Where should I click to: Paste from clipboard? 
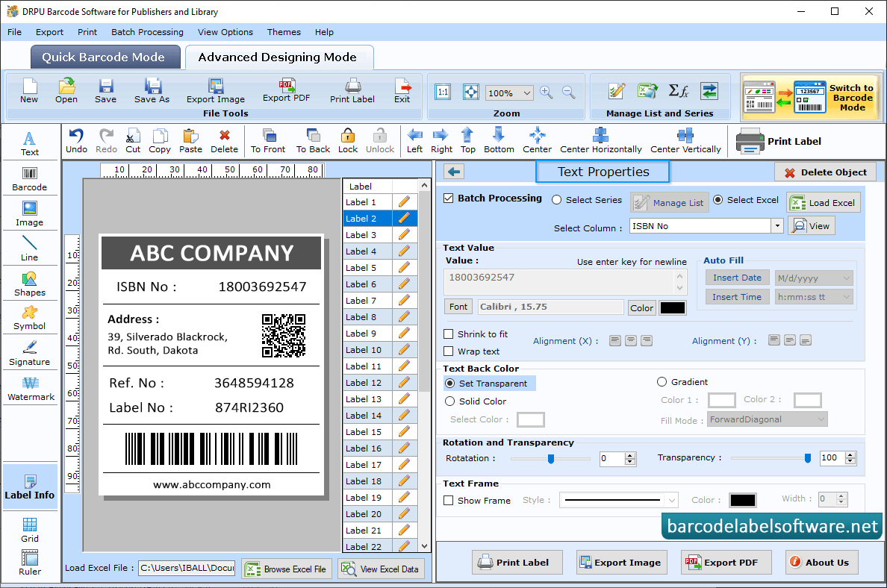tap(190, 141)
